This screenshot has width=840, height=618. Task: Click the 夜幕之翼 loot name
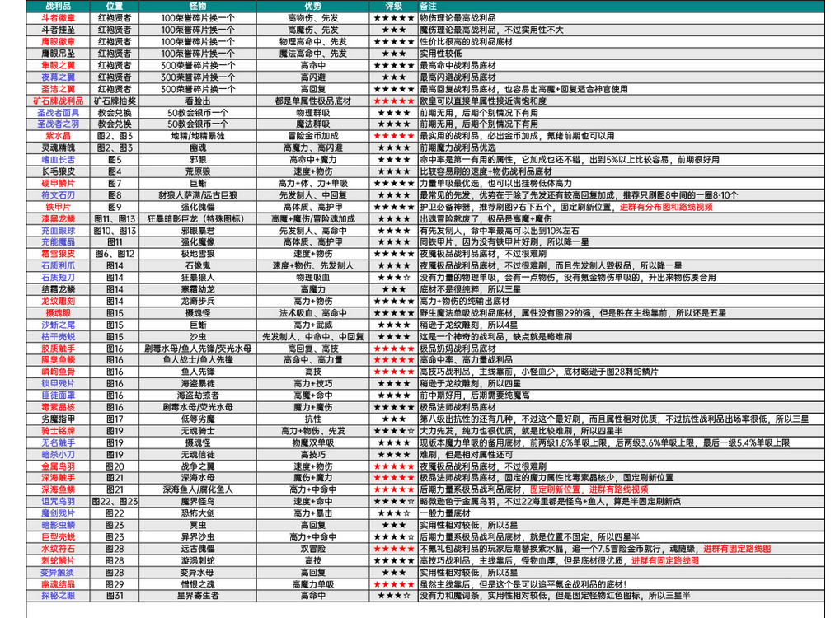(x=58, y=77)
